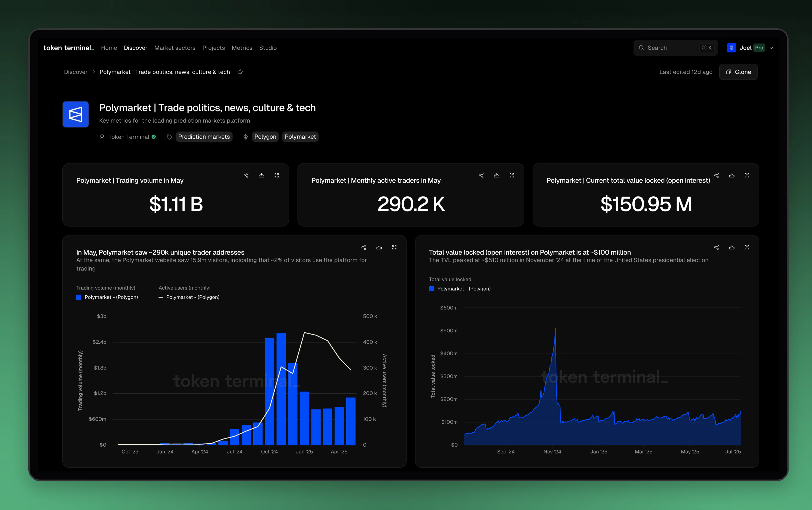The image size is (812, 510).
Task: Click the magnifier icon in the search box
Action: (641, 48)
